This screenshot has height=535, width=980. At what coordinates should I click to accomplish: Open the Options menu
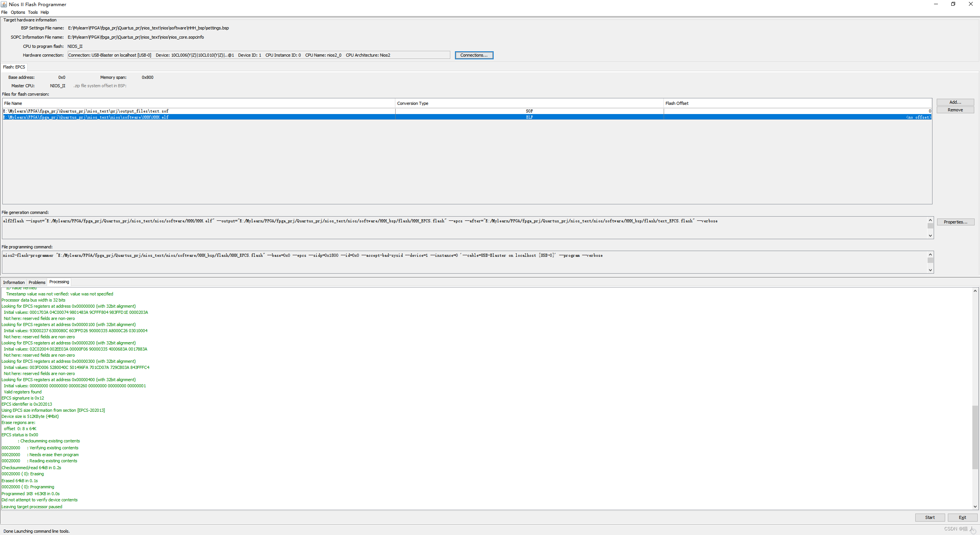(18, 12)
